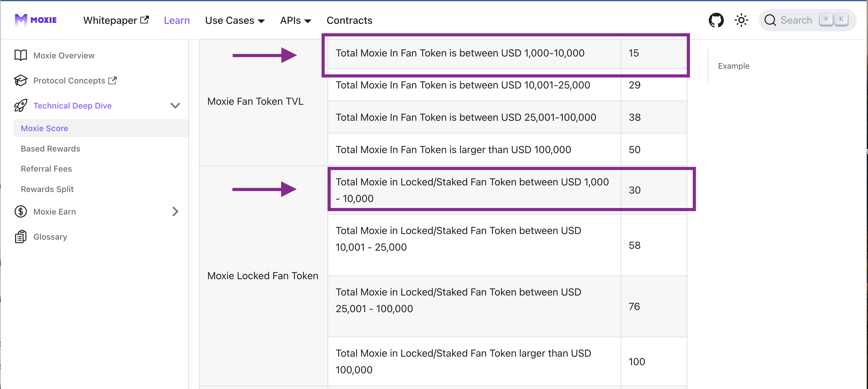Click the Locked/Staked '10,001 - 25,000' row text

click(x=458, y=239)
